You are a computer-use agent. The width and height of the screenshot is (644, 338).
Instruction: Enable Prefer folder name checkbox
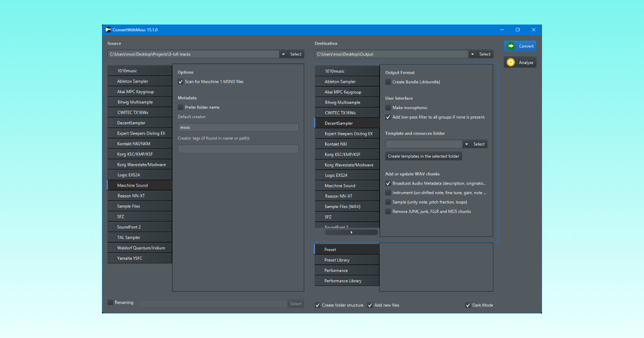180,107
